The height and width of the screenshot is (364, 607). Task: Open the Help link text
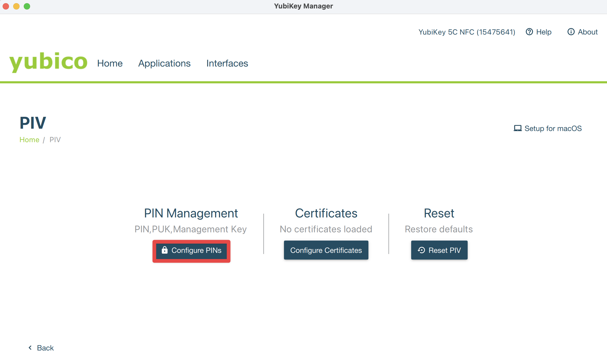pyautogui.click(x=544, y=32)
